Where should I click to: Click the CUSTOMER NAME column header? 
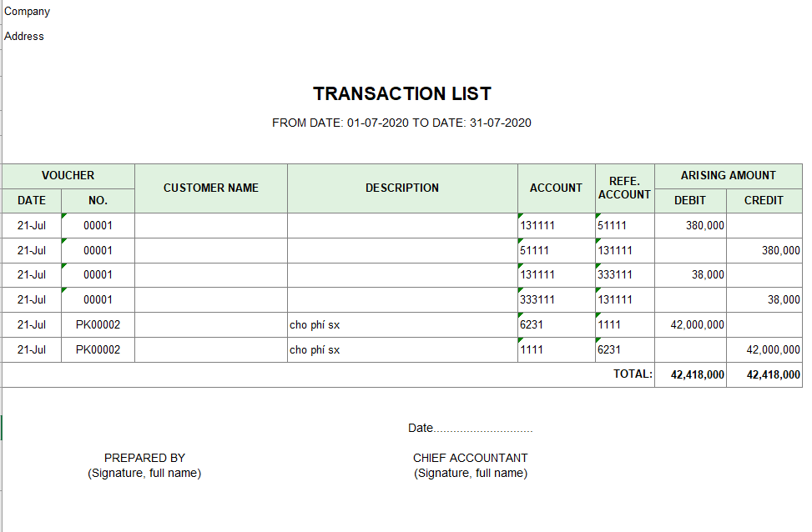(211, 188)
